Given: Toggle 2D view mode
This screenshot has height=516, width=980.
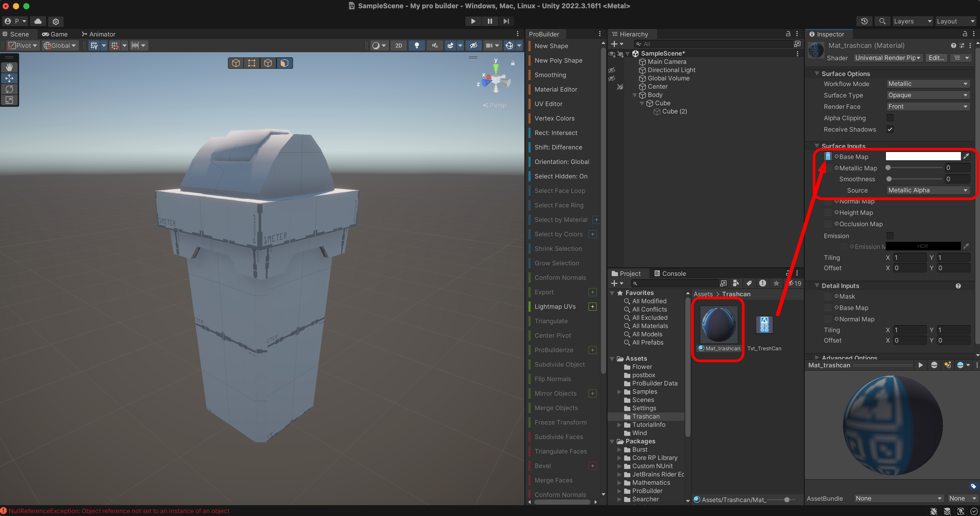Looking at the screenshot, I should pos(398,46).
